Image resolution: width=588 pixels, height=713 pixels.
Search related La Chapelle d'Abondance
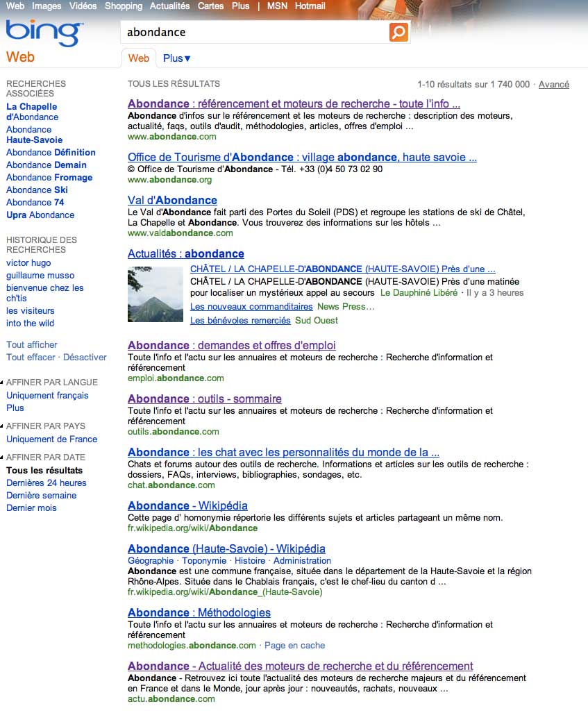click(33, 112)
